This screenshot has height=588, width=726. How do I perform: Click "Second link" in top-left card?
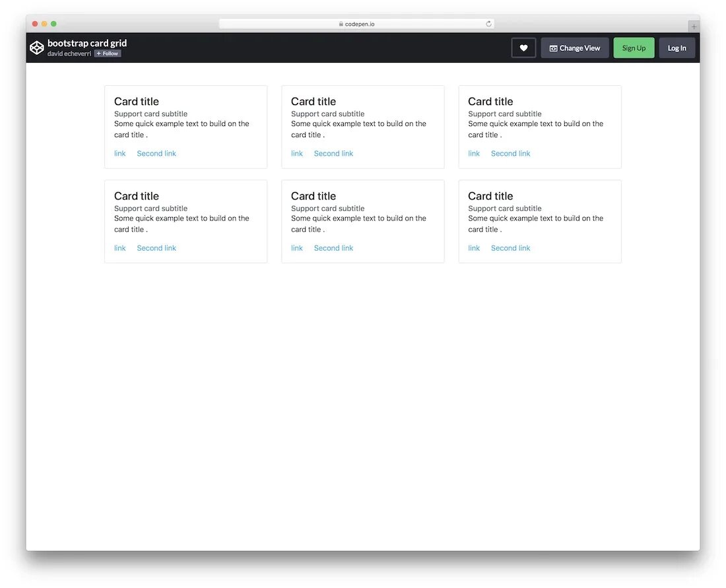tap(156, 153)
